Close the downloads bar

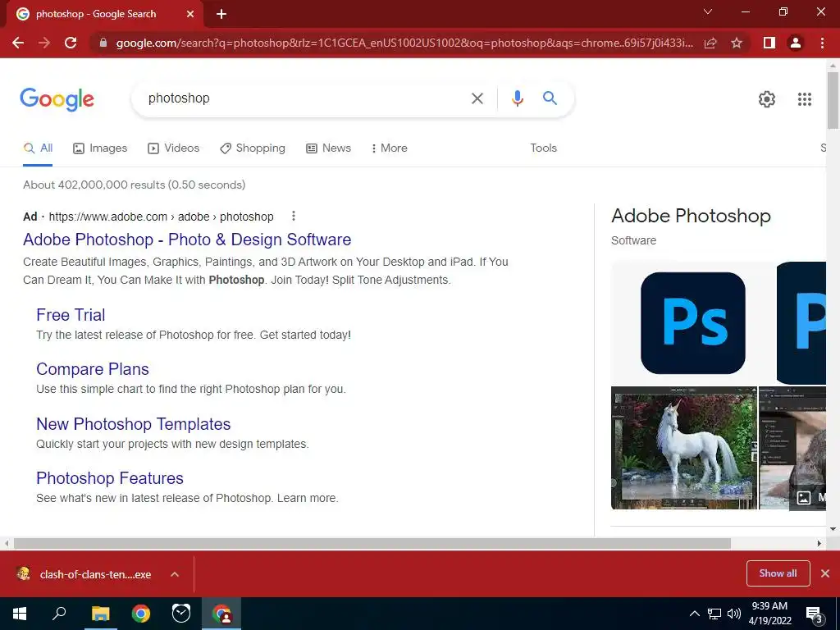pyautogui.click(x=825, y=573)
